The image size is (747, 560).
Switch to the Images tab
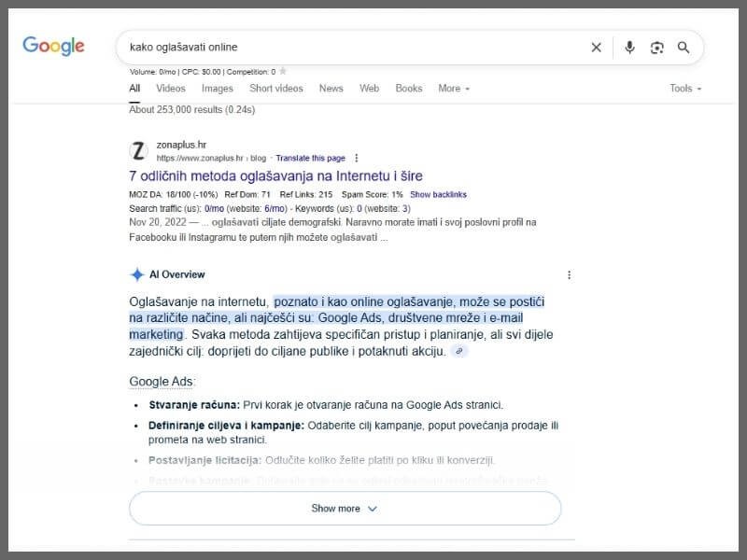point(218,89)
